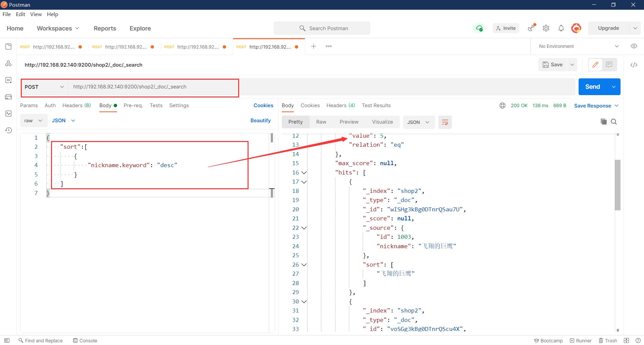The height and width of the screenshot is (345, 644).
Task: Open the user avatar menu
Action: pos(576,28)
